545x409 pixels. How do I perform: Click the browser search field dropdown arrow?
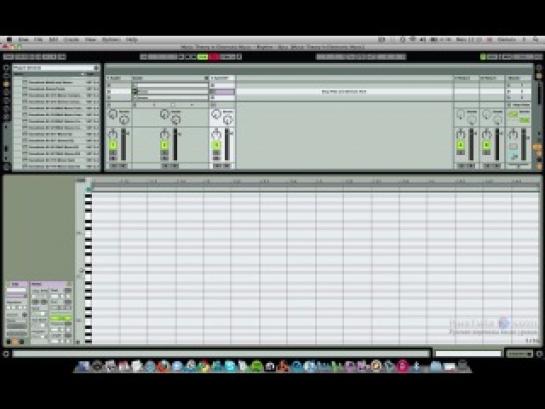click(x=96, y=68)
